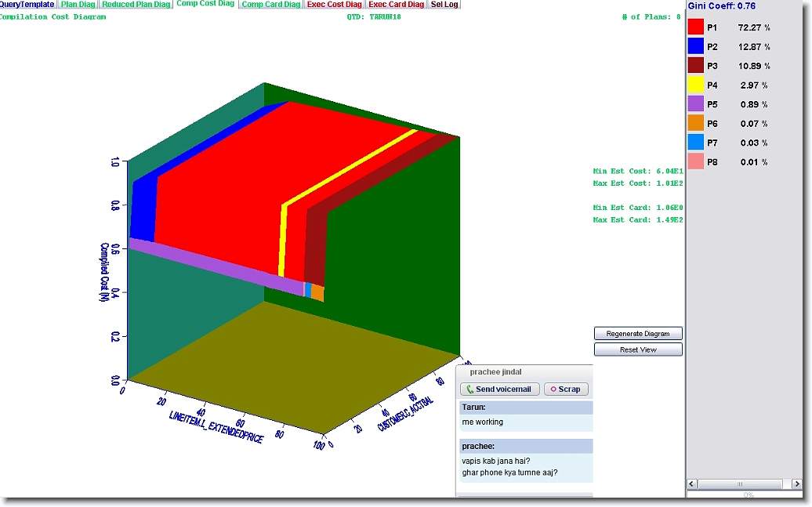Click the Scrap button in chat
Viewport: 812px width, 507px height.
[x=566, y=389]
